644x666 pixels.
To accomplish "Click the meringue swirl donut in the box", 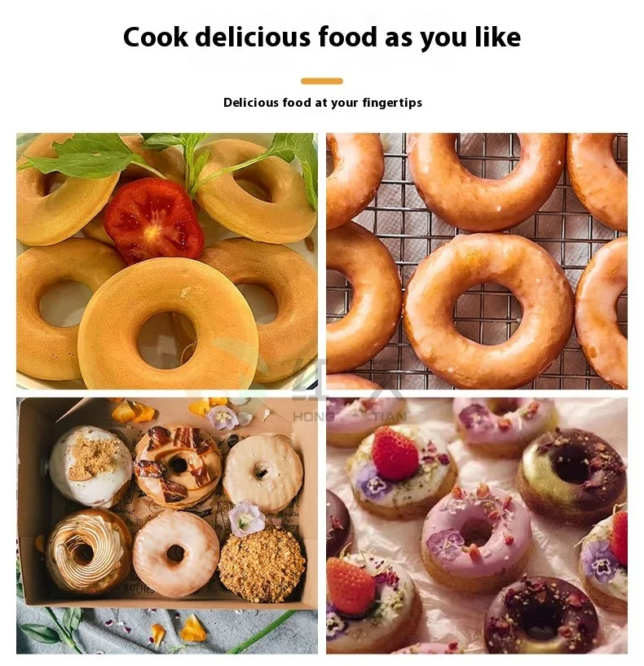I will pyautogui.click(x=88, y=550).
